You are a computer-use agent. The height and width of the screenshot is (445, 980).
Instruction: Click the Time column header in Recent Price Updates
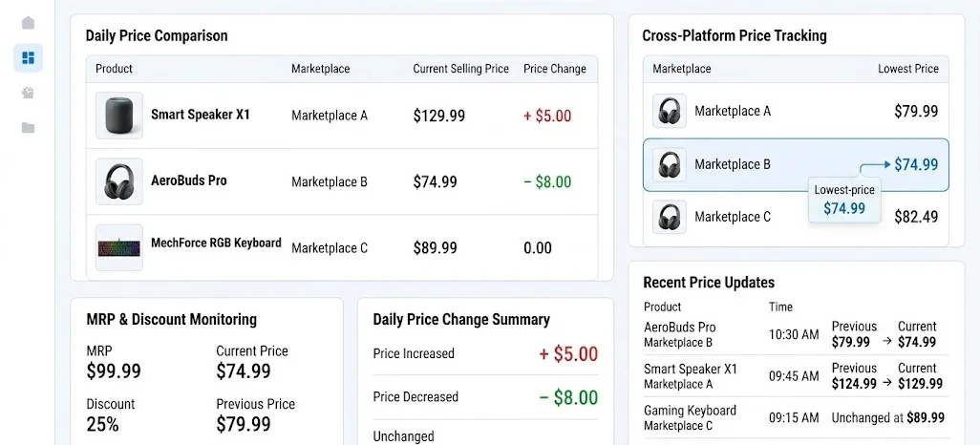(x=780, y=307)
